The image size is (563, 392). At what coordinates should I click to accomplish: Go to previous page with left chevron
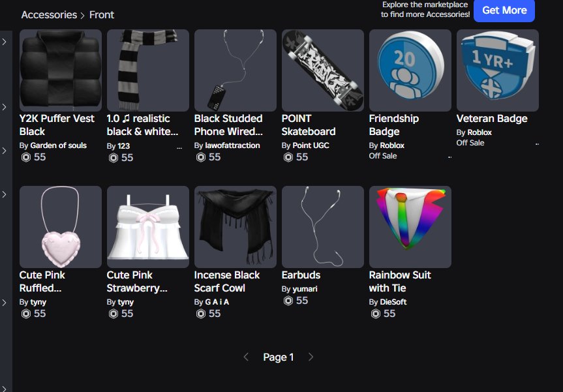click(x=246, y=357)
